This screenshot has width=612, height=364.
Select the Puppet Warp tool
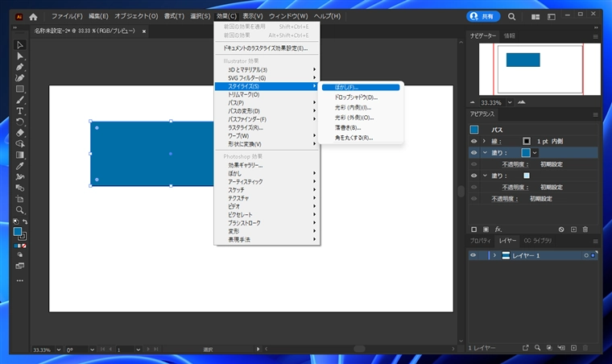point(19,176)
